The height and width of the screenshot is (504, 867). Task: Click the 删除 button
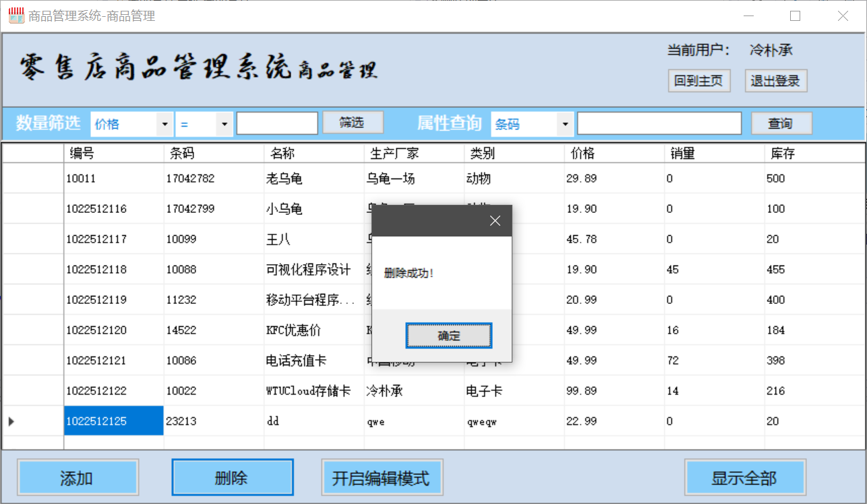[233, 478]
